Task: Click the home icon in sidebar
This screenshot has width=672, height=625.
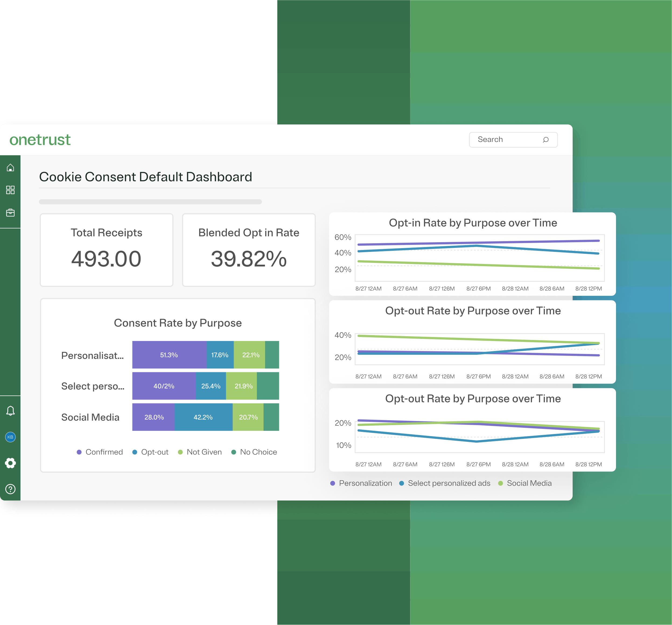Action: (x=10, y=167)
